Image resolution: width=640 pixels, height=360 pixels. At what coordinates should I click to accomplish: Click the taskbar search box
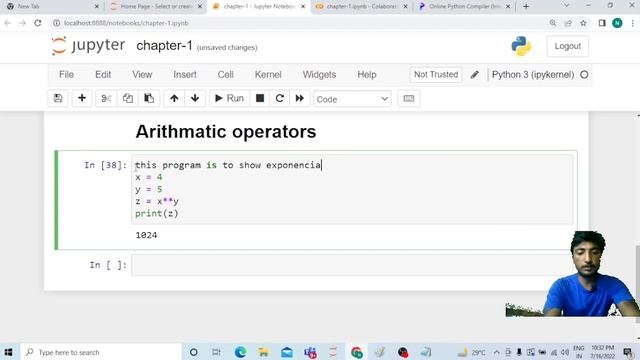[x=101, y=352]
